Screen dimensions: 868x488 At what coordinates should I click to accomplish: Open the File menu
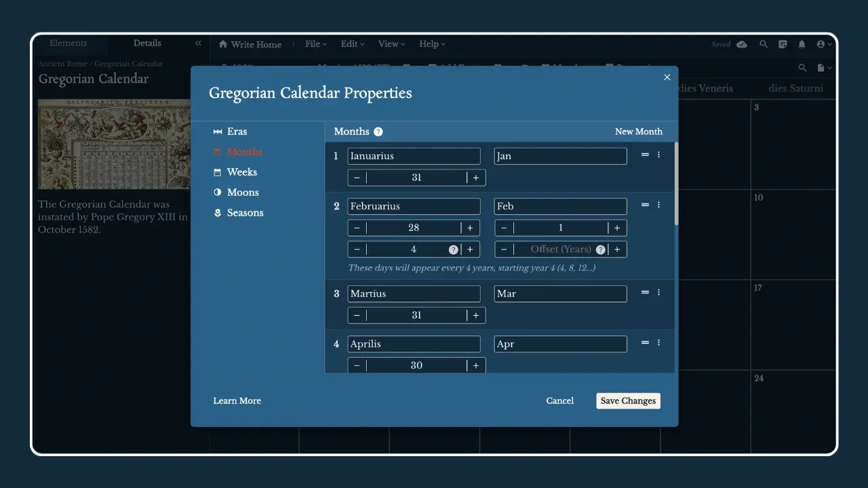click(x=316, y=44)
